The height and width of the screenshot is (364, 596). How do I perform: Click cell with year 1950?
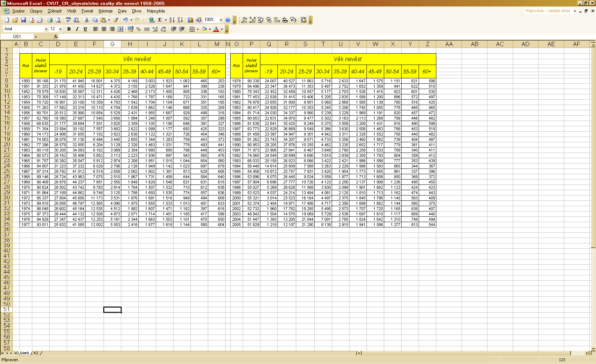coord(26,81)
